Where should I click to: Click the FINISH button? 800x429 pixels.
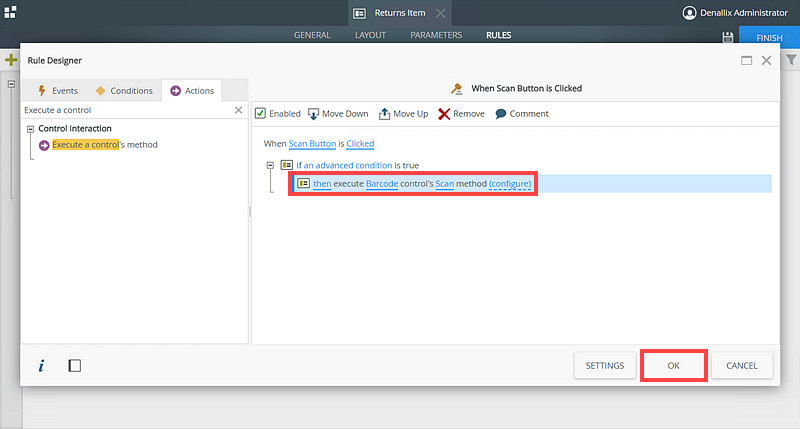(x=769, y=38)
